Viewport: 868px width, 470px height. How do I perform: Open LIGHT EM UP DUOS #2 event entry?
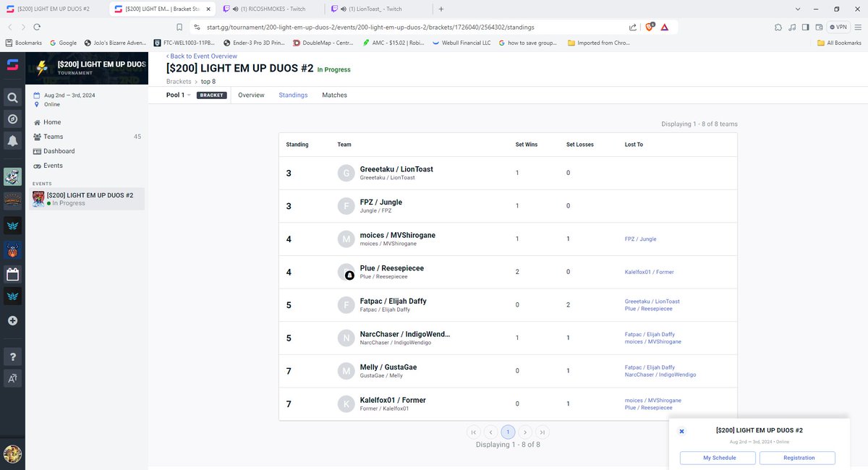click(x=87, y=199)
